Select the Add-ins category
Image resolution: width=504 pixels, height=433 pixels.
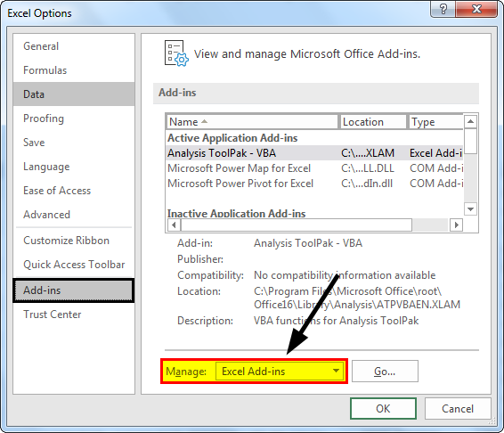pos(74,290)
